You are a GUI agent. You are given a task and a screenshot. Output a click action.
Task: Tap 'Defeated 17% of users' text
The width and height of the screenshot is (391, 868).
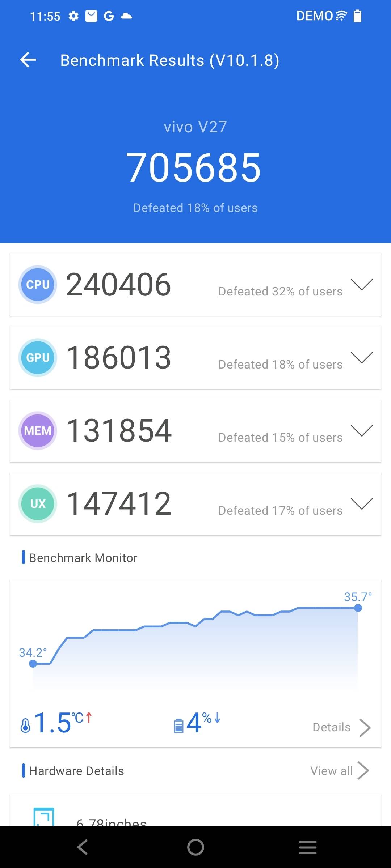click(x=281, y=511)
